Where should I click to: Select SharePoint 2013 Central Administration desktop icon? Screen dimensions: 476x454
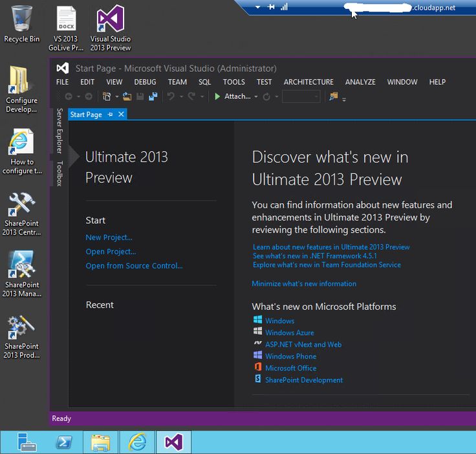[21, 213]
